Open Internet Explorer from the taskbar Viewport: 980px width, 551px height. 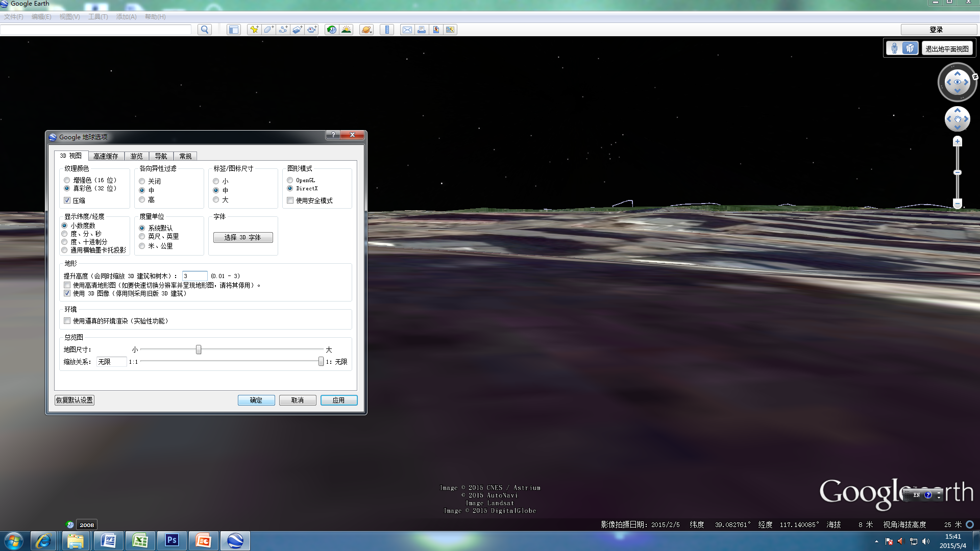tap(43, 541)
